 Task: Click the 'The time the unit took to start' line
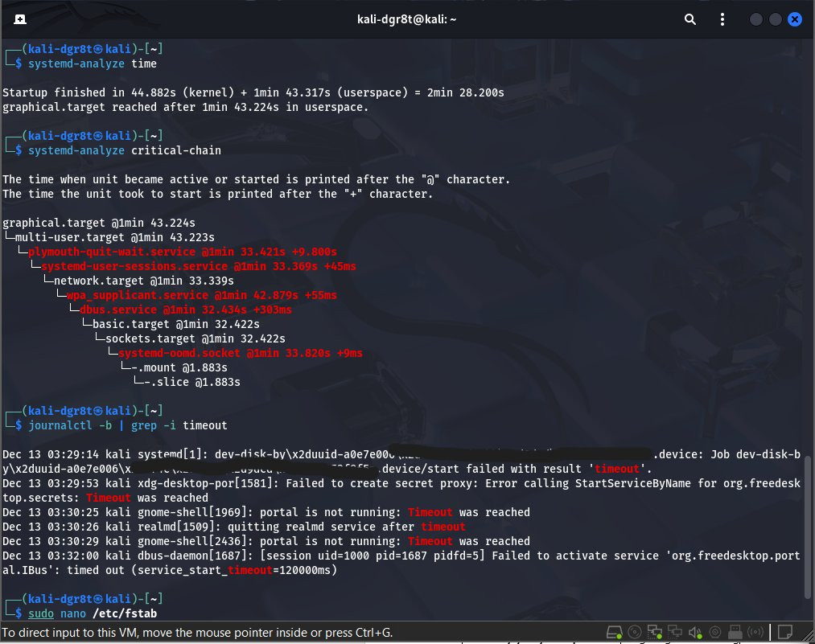[x=217, y=194]
